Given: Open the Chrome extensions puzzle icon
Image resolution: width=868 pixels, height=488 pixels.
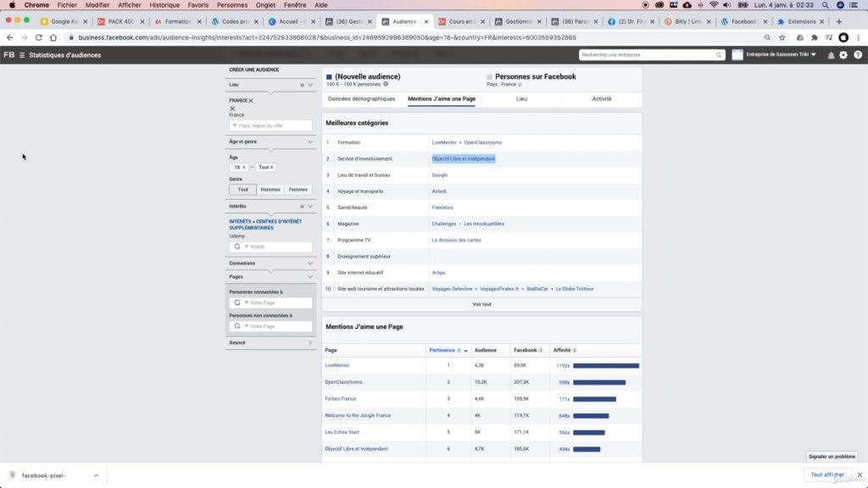Looking at the screenshot, I should pos(815,37).
